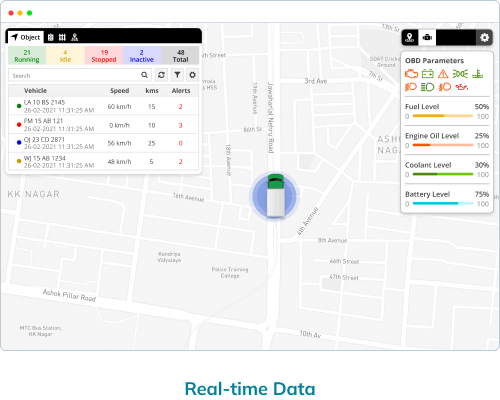Click the check engine OBD icon
This screenshot has width=500, height=400.
point(411,74)
